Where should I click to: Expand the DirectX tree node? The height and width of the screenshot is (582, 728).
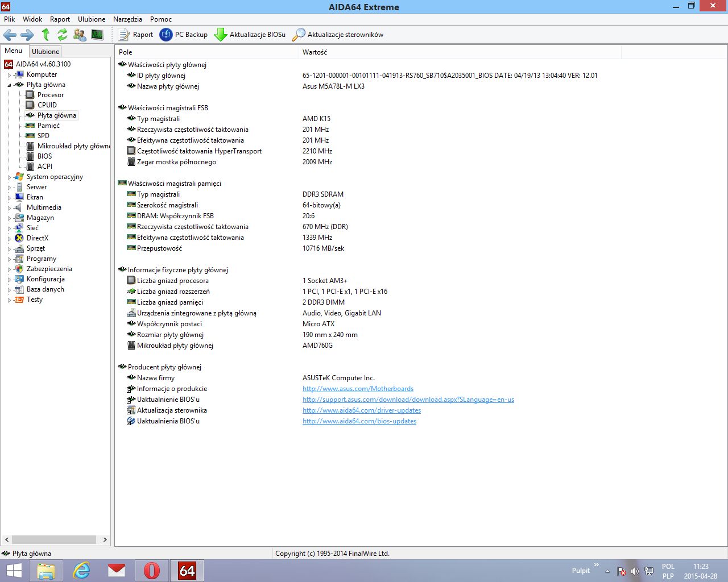(9, 239)
